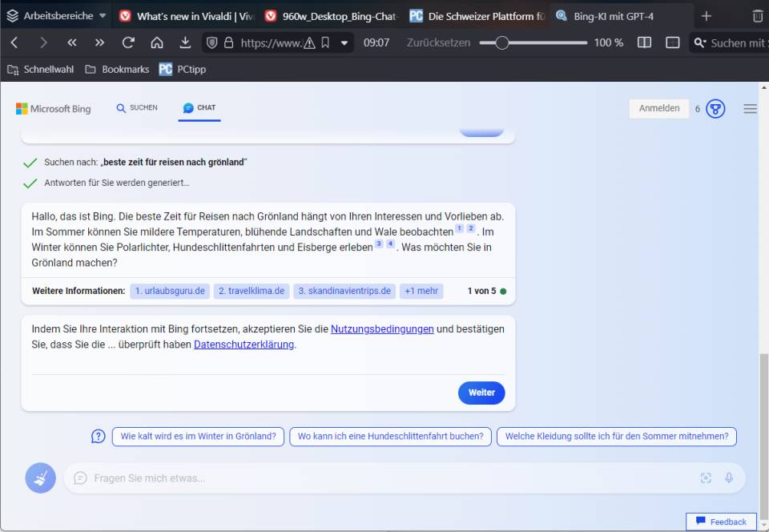Click the Weiter button
The width and height of the screenshot is (769, 532).
[x=481, y=393]
